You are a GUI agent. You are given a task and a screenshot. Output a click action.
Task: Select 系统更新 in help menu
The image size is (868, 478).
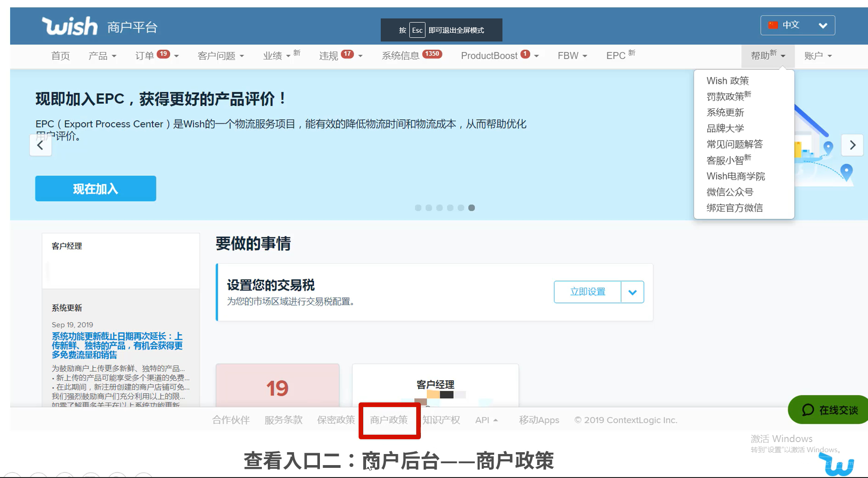tap(725, 112)
